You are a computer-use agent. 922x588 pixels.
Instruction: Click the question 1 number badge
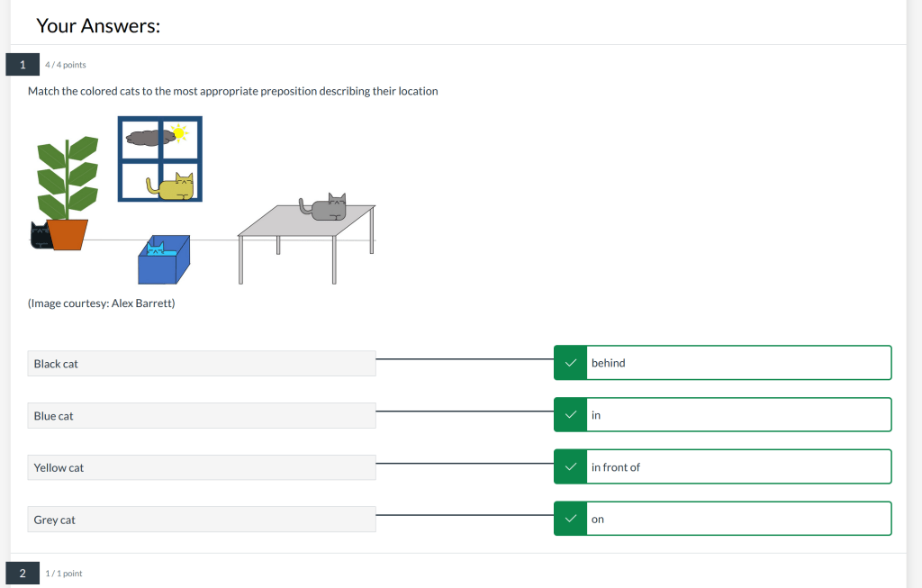point(23,64)
